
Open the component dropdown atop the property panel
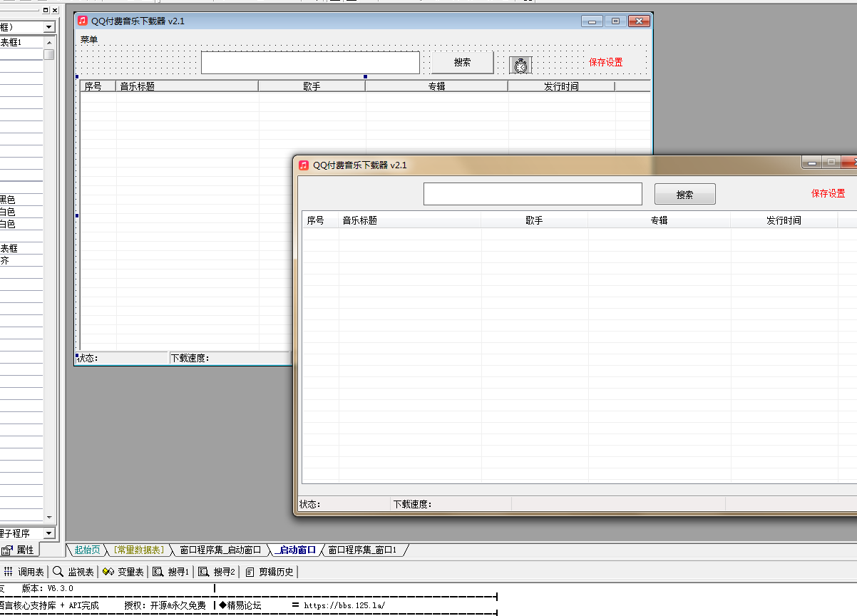click(49, 27)
